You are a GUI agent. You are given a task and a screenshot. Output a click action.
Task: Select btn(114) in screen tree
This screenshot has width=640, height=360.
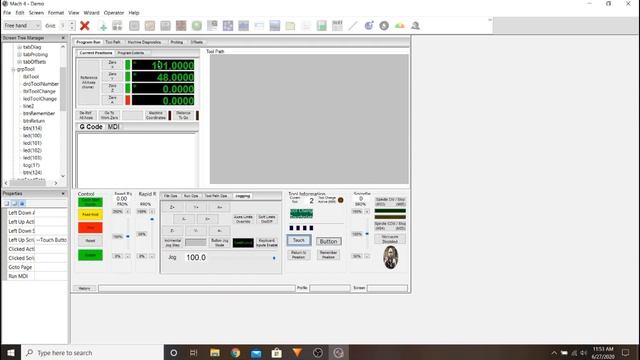pos(32,128)
